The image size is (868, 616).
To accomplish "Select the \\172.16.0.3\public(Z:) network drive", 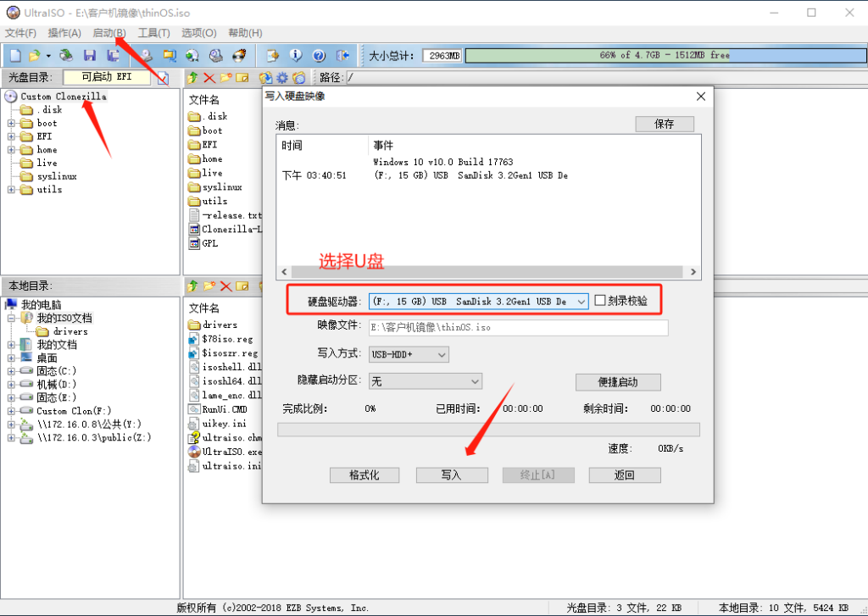I will tap(94, 438).
